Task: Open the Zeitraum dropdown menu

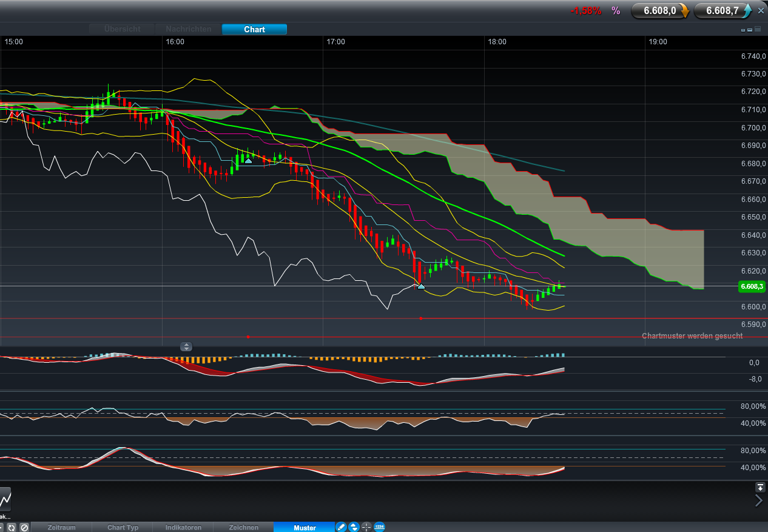Action: click(61, 527)
